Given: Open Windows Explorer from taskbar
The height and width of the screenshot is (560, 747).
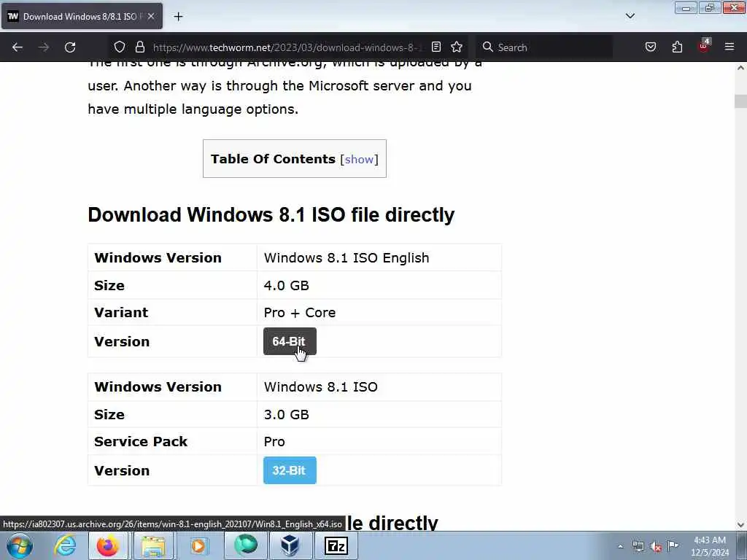Looking at the screenshot, I should (153, 545).
